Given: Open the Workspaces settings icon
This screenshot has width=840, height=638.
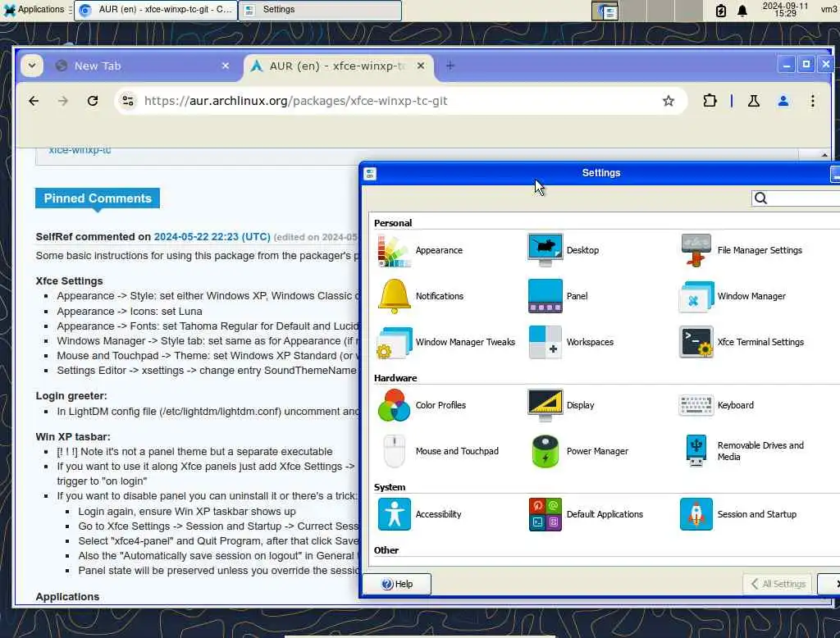Looking at the screenshot, I should point(545,342).
